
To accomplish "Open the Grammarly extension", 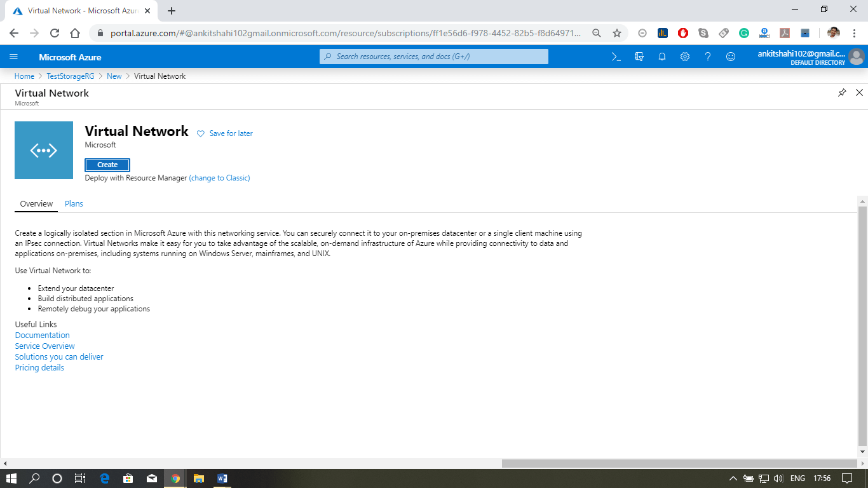I will pos(744,33).
